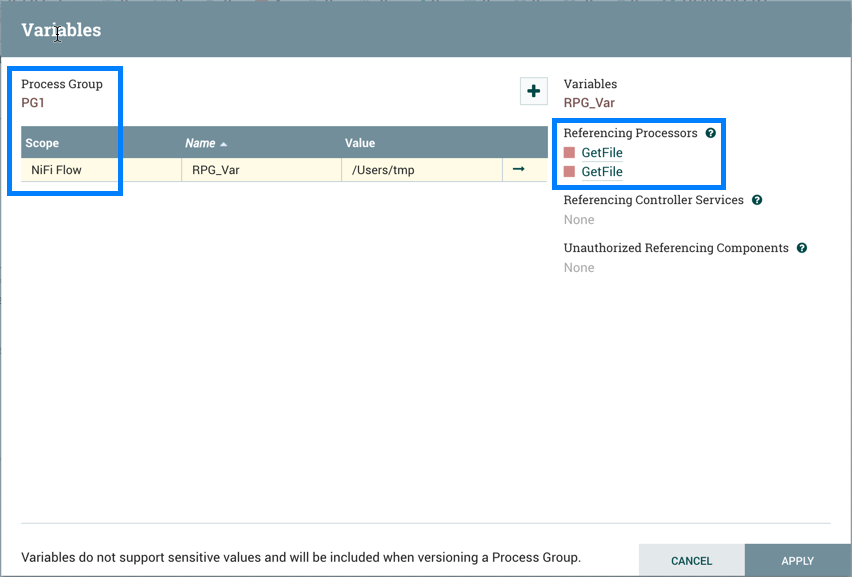
Task: Click the Scope column header
Action: 43,143
